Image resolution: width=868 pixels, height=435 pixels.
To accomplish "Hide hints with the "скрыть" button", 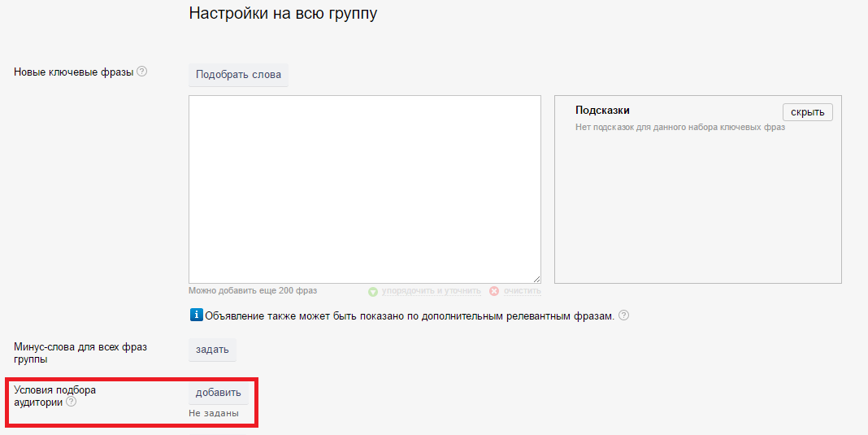I will pyautogui.click(x=807, y=112).
